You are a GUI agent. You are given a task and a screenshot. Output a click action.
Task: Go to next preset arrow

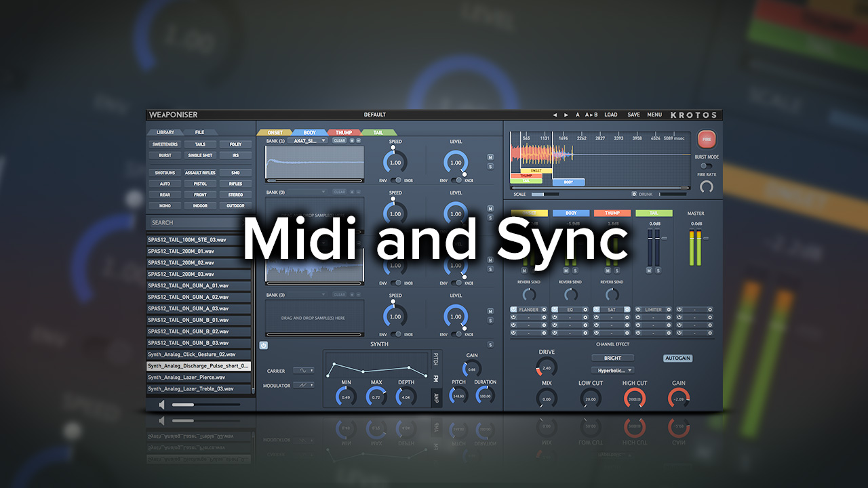566,115
